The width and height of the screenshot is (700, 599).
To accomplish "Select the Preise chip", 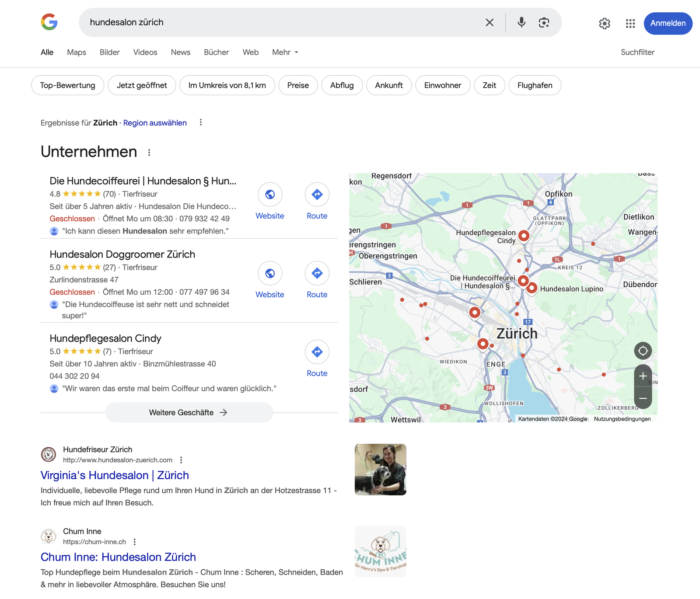I will [298, 85].
